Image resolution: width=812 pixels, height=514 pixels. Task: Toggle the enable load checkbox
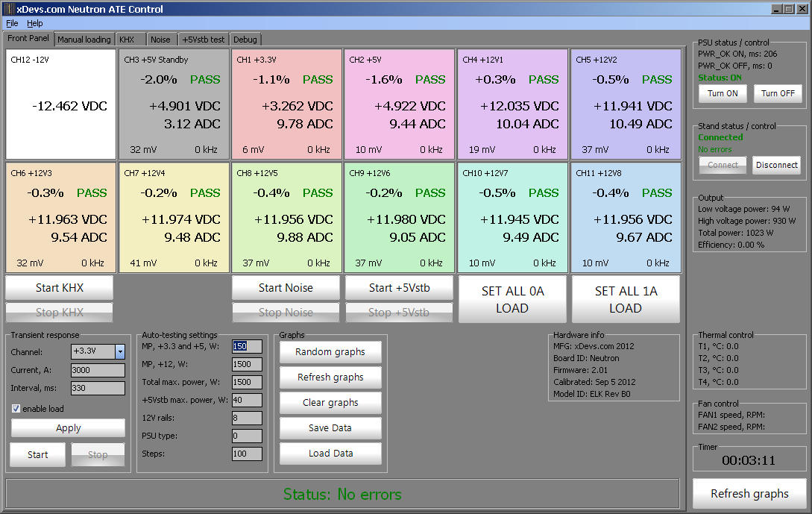16,409
